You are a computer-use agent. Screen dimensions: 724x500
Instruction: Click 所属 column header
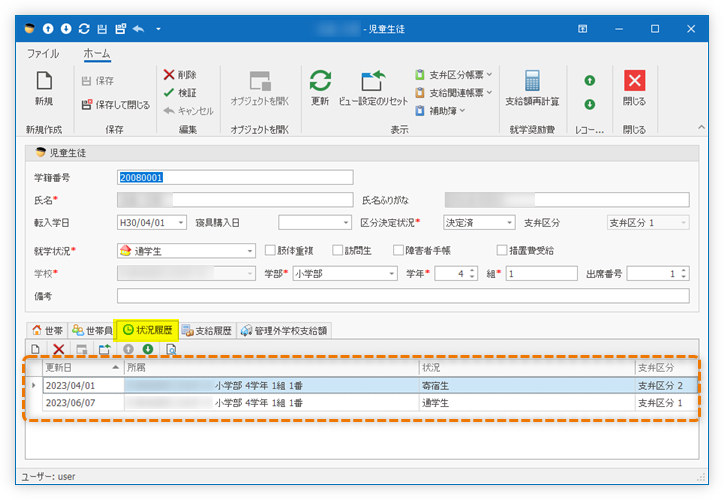(272, 367)
